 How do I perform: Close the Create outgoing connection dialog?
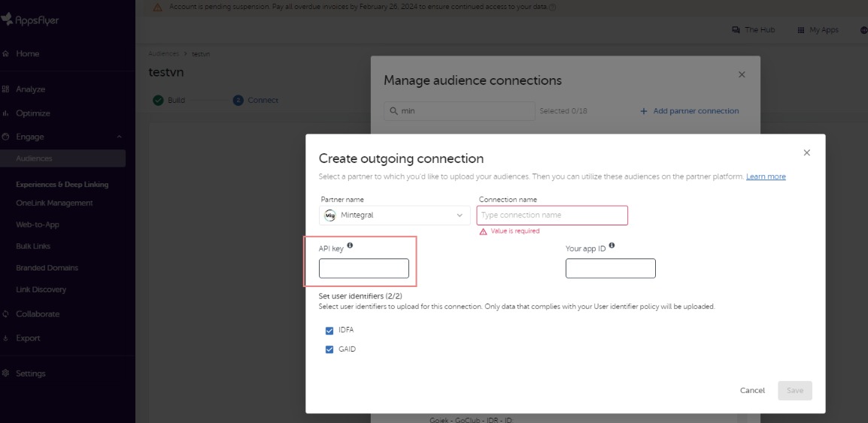coord(806,153)
